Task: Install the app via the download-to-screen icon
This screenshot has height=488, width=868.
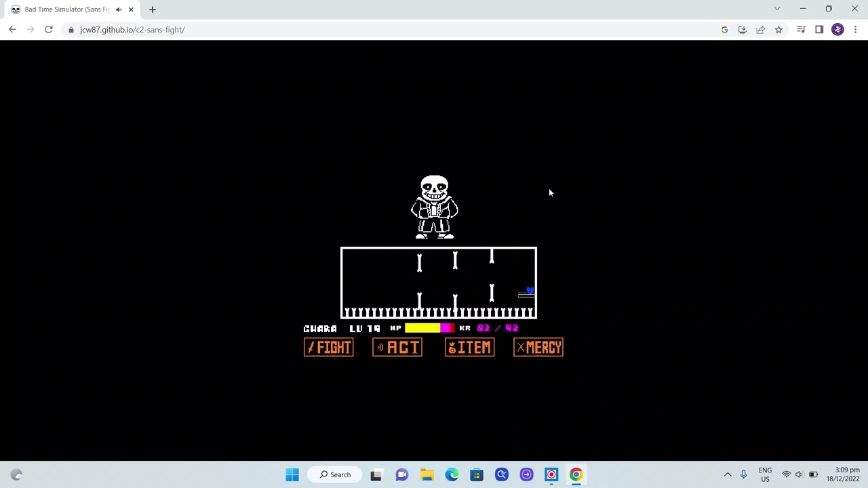Action: point(743,30)
